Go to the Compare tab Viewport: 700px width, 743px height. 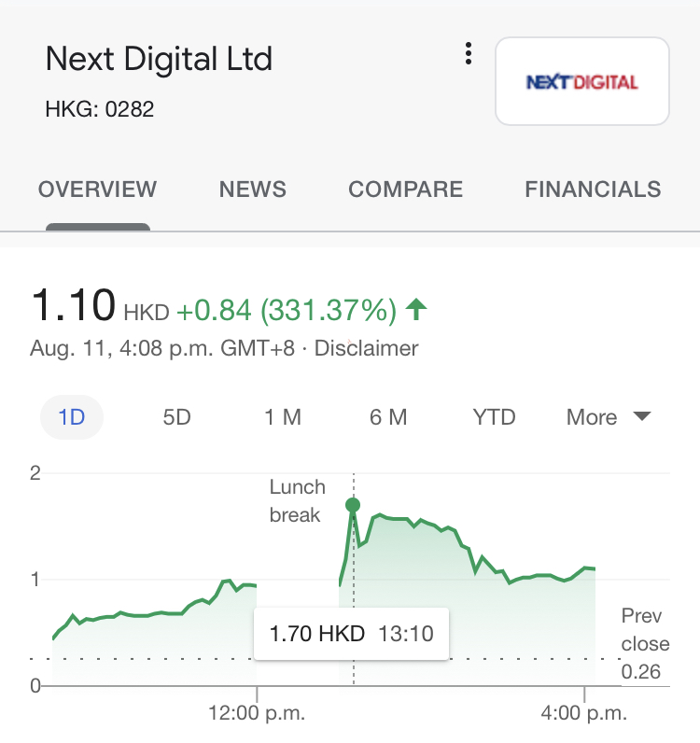tap(405, 189)
